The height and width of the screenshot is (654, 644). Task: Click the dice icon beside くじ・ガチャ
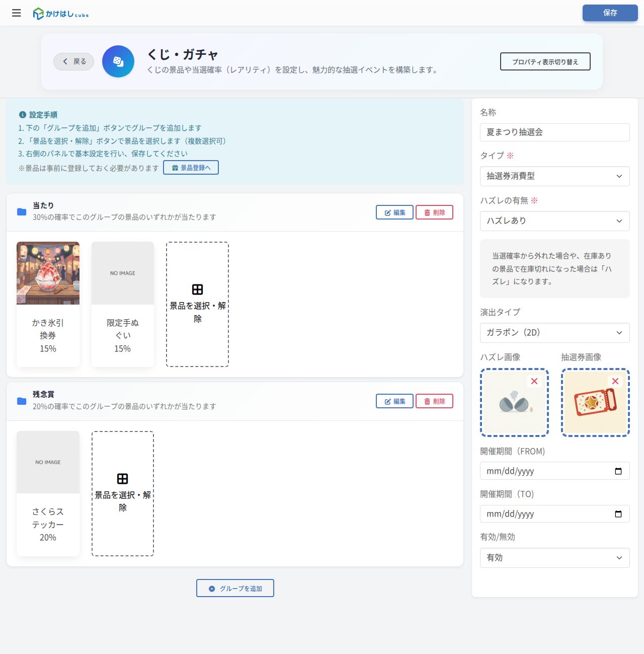(x=118, y=61)
